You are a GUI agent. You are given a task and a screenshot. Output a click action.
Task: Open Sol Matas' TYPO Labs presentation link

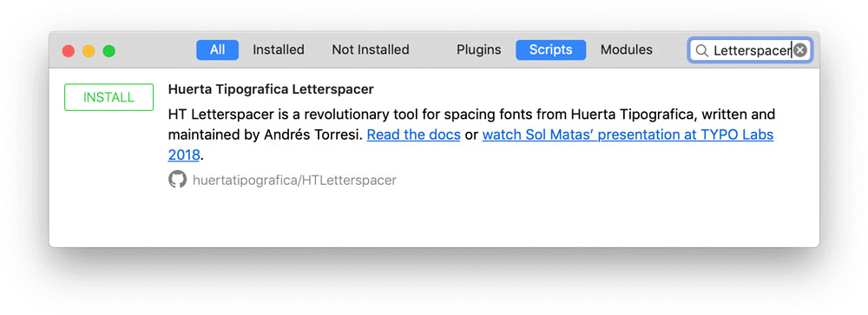tap(628, 135)
